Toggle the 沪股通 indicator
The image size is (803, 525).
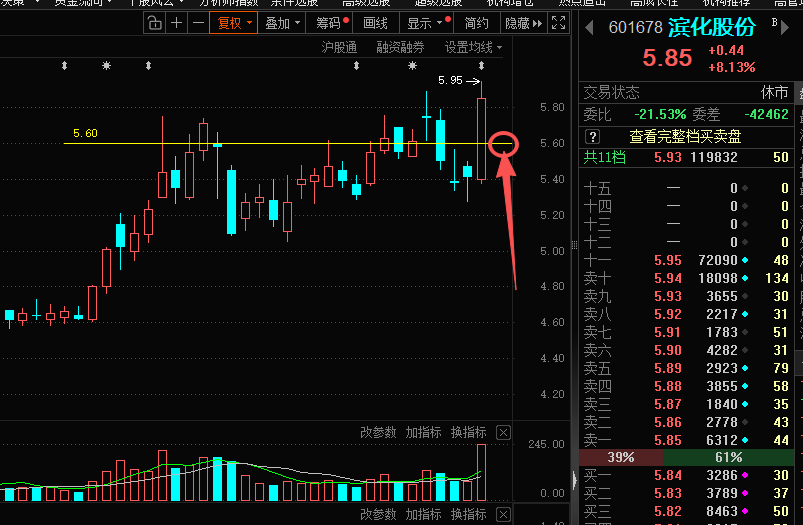(339, 48)
